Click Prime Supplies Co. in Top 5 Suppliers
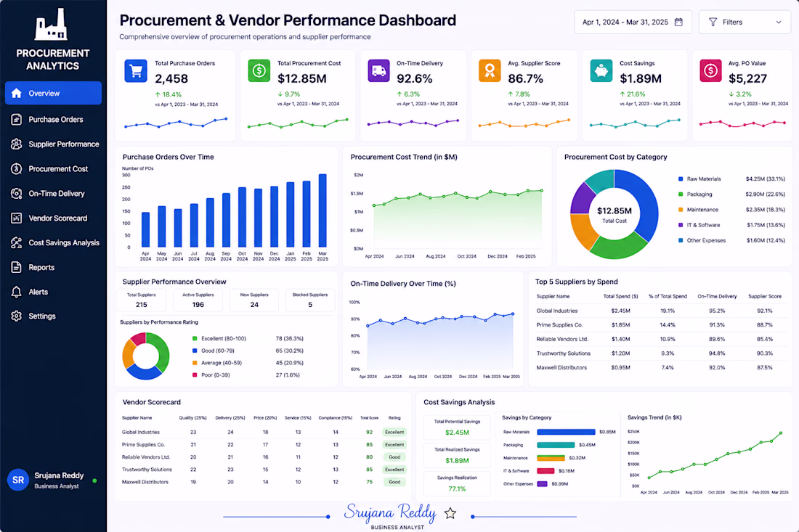Image resolution: width=799 pixels, height=532 pixels. point(559,325)
